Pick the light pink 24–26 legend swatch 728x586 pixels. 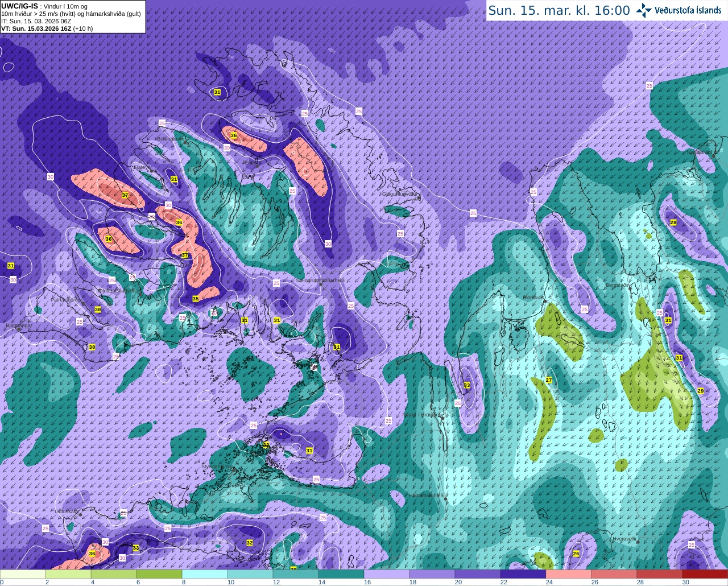569,574
